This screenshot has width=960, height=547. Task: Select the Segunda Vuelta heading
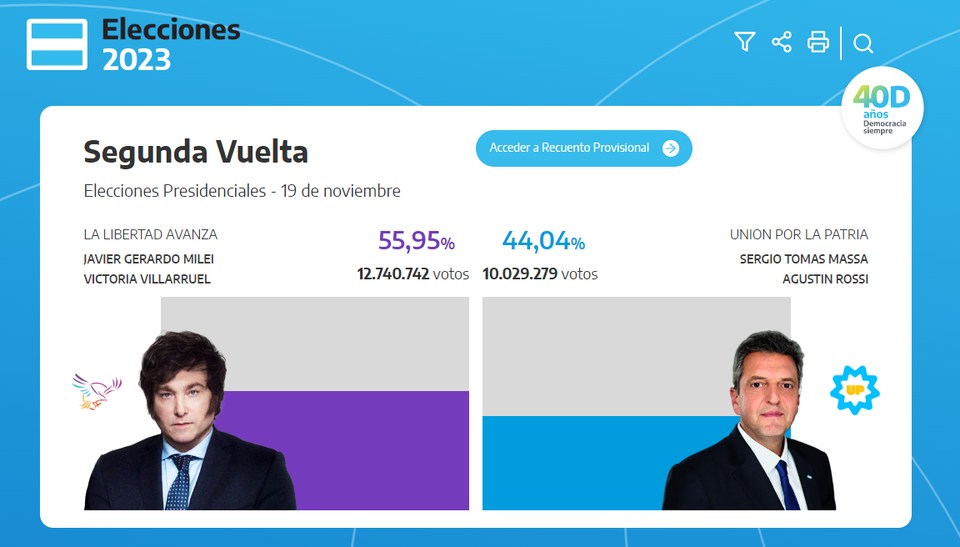196,152
